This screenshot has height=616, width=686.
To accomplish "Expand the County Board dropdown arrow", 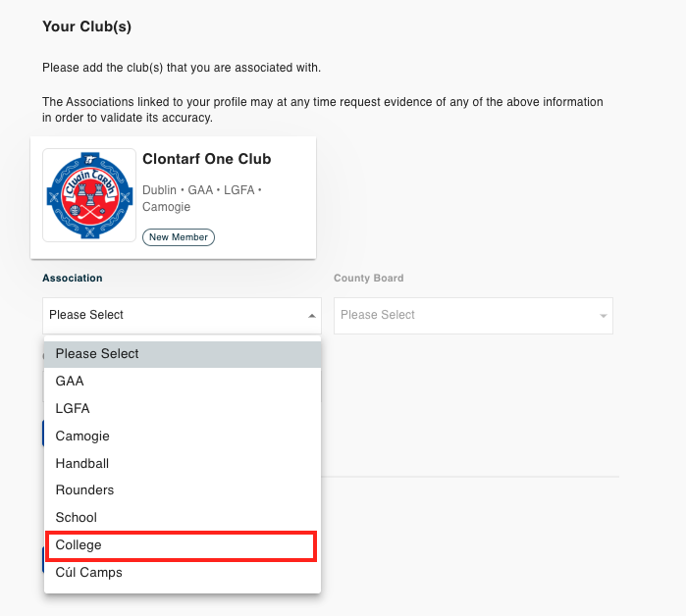I will 603,316.
